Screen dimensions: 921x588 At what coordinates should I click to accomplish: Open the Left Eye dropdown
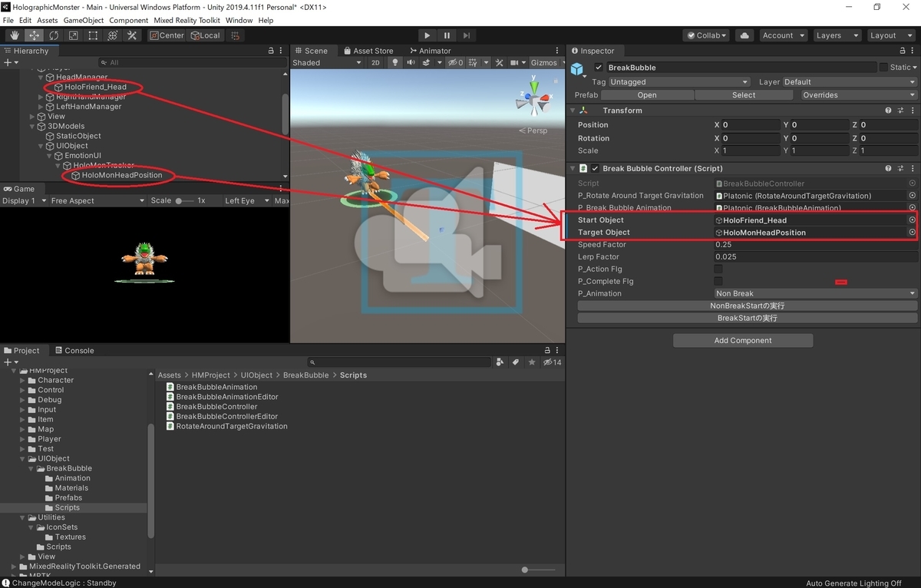[246, 200]
